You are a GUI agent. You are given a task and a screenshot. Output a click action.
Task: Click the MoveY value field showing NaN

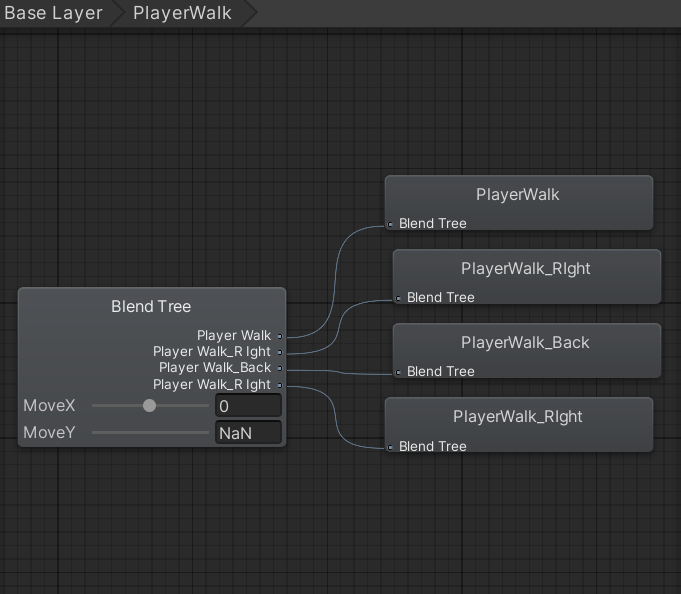248,433
